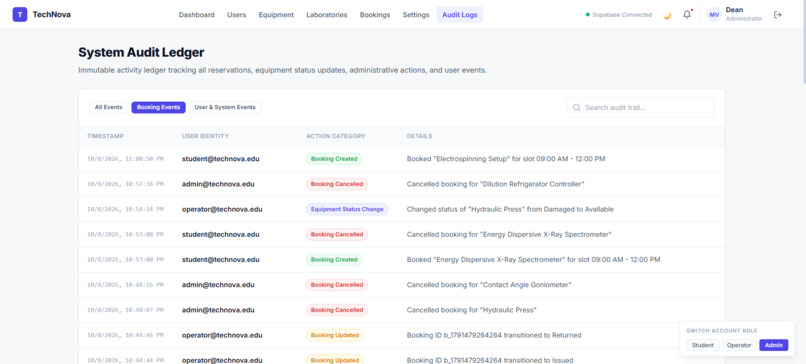Click admin@technova.edu in the 10:48:07 row
806x364 pixels.
click(218, 310)
